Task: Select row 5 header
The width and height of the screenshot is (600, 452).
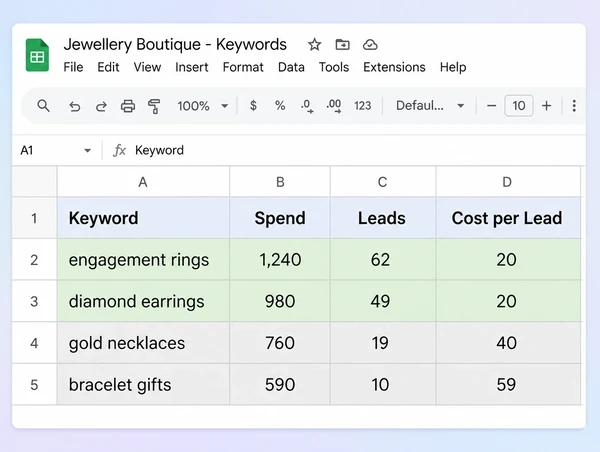Action: (34, 385)
